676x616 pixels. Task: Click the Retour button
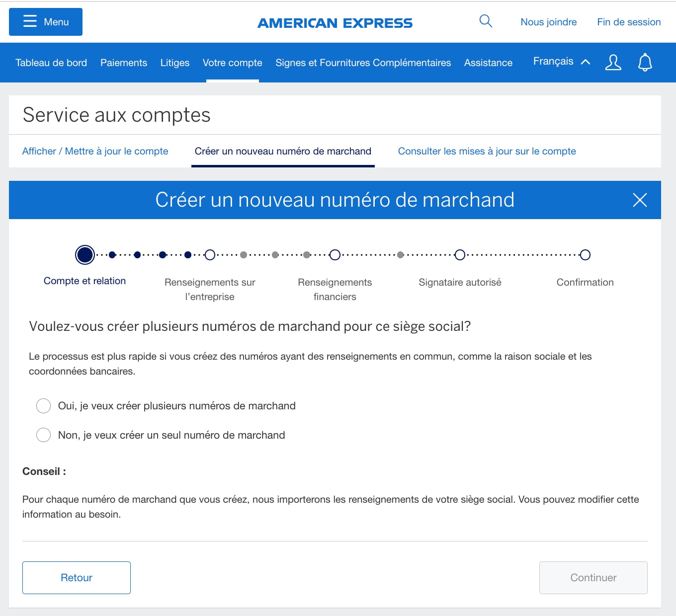[x=76, y=577]
